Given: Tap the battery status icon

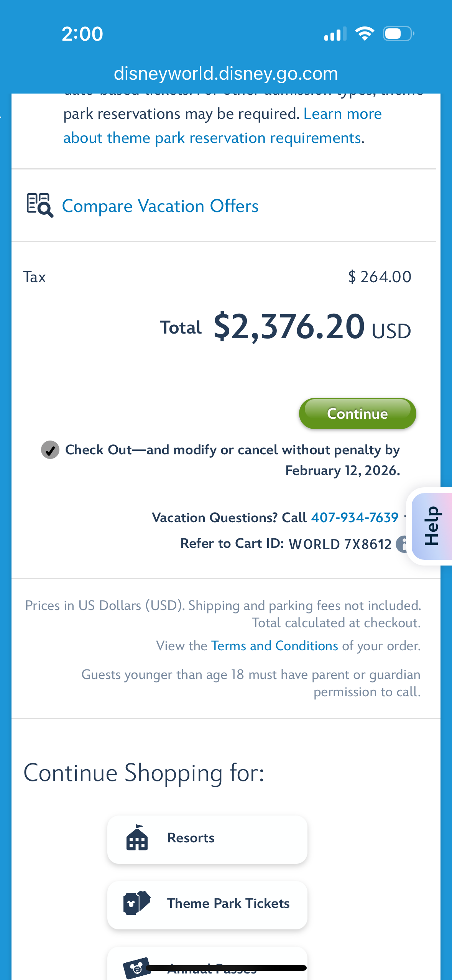Looking at the screenshot, I should (x=398, y=34).
